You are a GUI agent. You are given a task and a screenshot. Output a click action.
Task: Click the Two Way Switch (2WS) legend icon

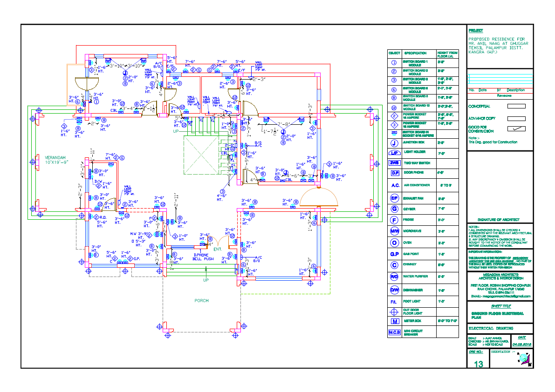click(396, 163)
